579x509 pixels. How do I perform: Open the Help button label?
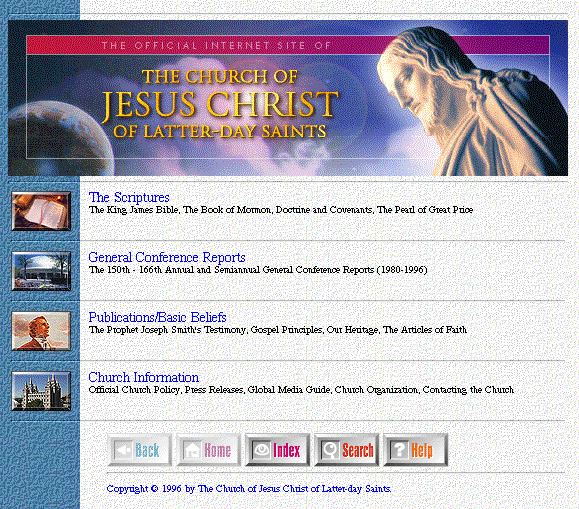(422, 450)
